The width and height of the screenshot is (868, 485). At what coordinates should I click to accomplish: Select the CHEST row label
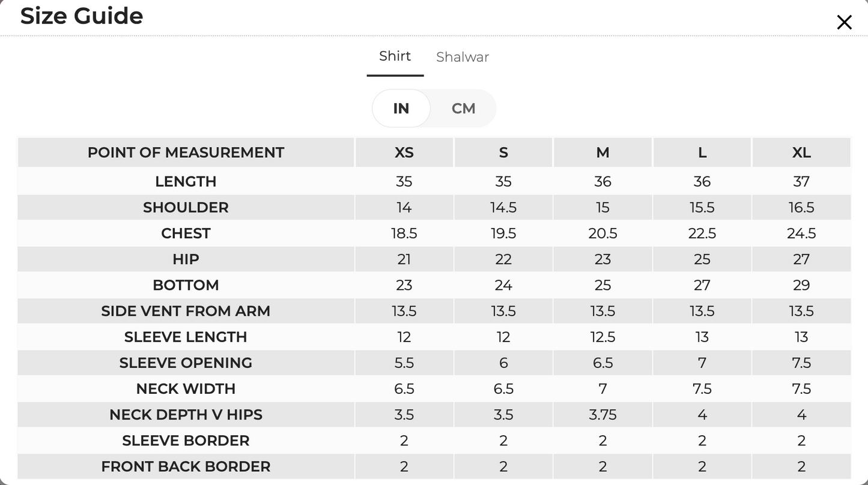pyautogui.click(x=186, y=233)
